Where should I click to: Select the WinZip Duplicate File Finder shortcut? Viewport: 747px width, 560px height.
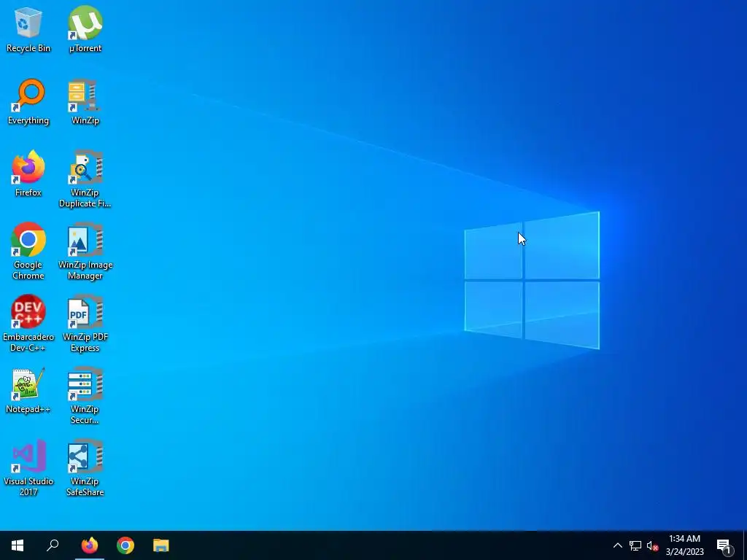point(85,179)
